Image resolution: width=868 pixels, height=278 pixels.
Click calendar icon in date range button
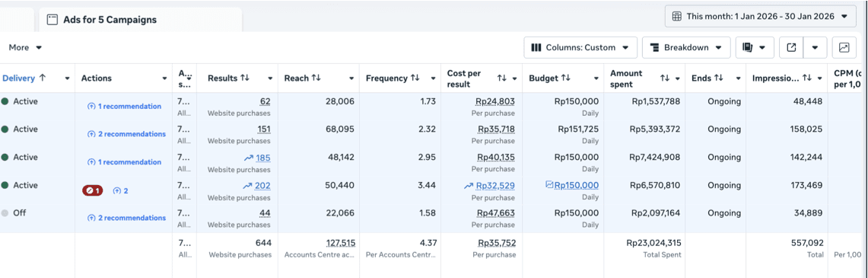click(676, 16)
